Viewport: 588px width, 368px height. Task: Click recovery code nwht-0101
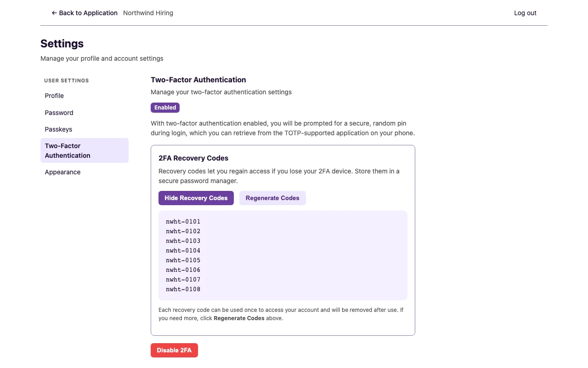point(183,222)
